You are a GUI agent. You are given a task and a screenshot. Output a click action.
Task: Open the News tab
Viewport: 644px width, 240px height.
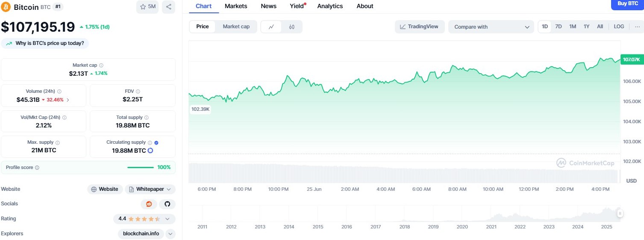tap(268, 6)
